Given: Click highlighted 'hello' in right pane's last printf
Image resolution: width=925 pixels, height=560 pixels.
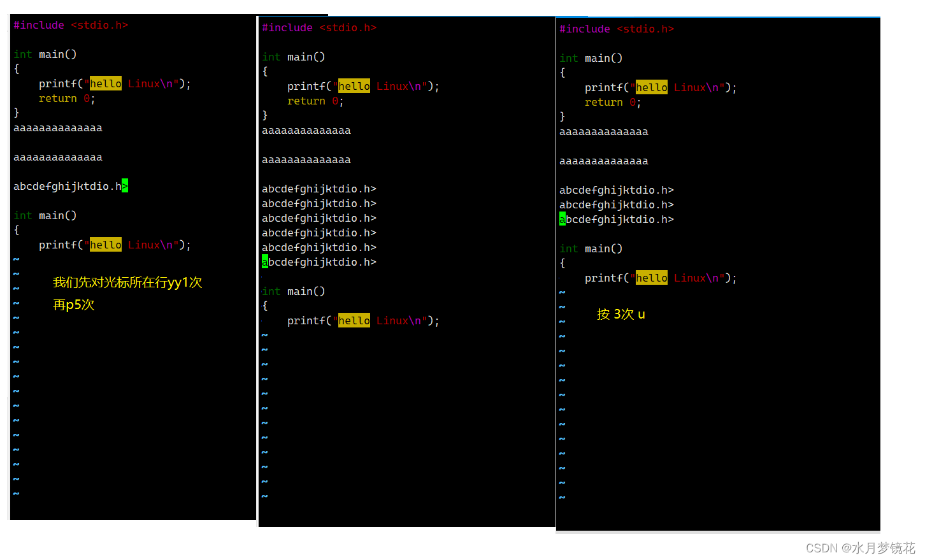Looking at the screenshot, I should [x=652, y=278].
